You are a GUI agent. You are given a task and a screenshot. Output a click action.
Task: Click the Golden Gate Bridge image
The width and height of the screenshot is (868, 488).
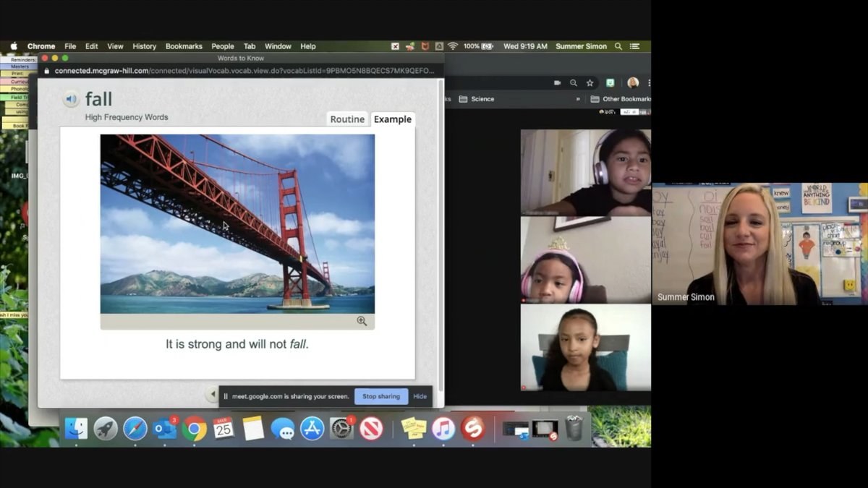(237, 224)
